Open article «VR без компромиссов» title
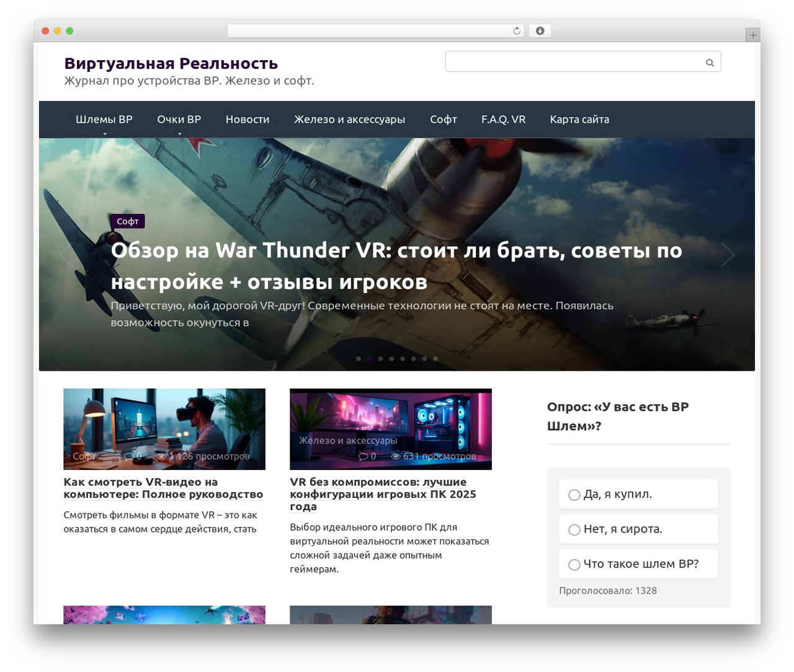The width and height of the screenshot is (794, 672). coord(383,494)
